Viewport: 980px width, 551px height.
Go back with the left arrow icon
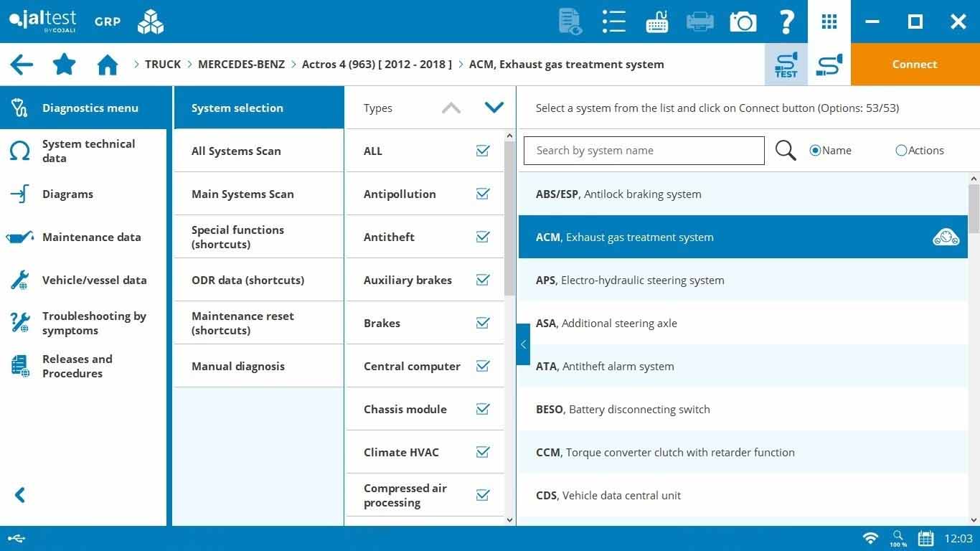[22, 65]
